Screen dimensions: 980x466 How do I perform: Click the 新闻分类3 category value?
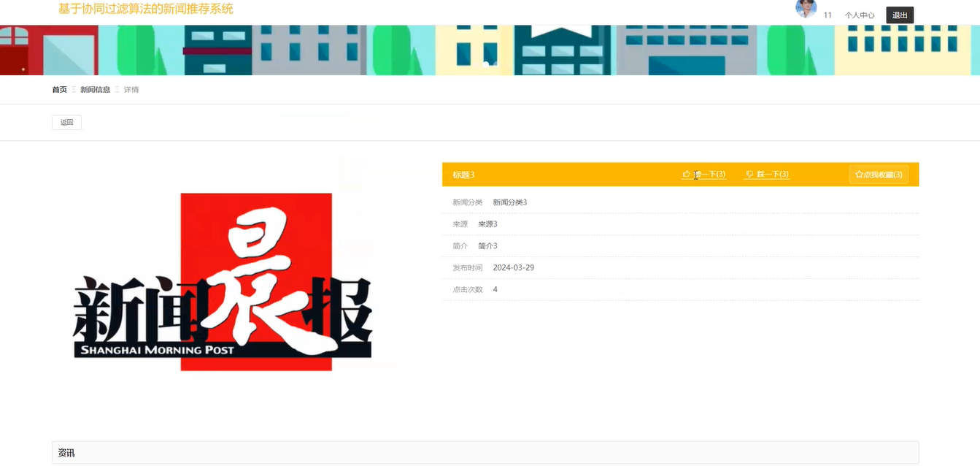pyautogui.click(x=510, y=202)
